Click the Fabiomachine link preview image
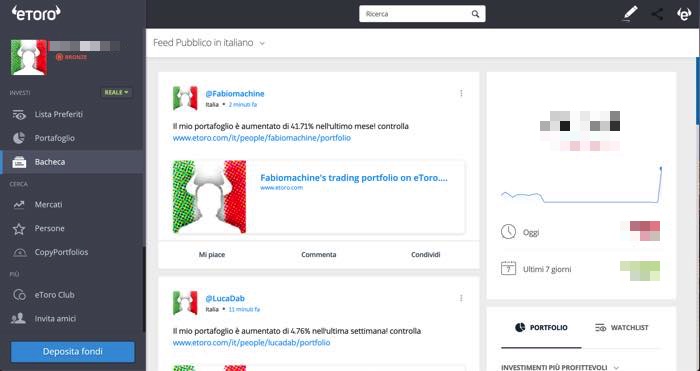This screenshot has width=700, height=371. tap(209, 196)
